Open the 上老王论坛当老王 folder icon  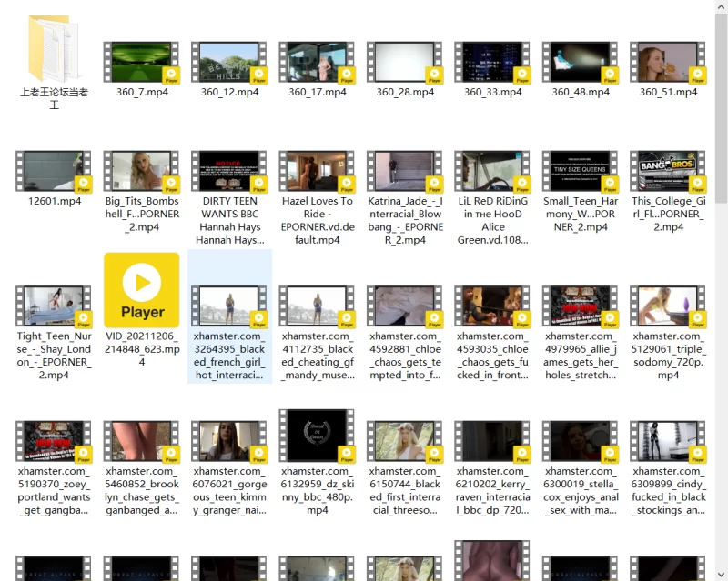click(54, 49)
